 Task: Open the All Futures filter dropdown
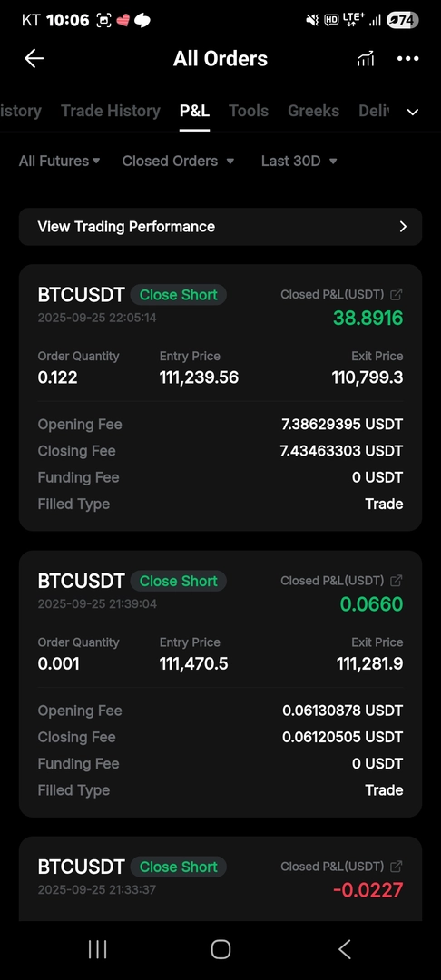(x=59, y=162)
